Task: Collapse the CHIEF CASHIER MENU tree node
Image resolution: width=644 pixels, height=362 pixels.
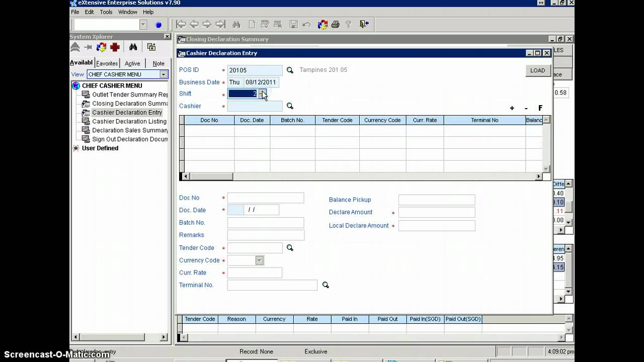Action: click(76, 86)
